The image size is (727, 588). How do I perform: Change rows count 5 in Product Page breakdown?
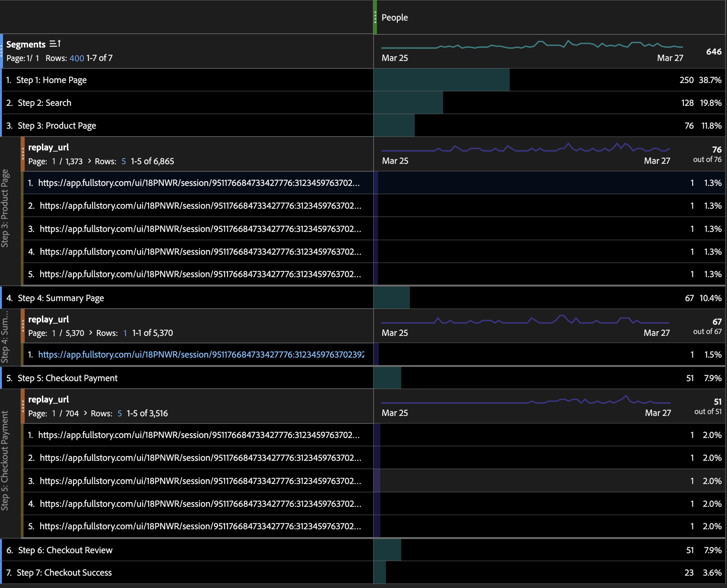point(123,161)
